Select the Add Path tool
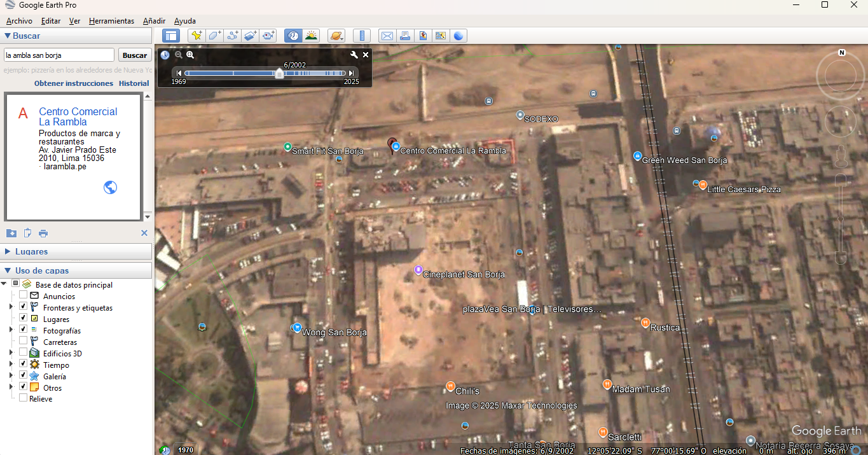Screen dimensions: 868x455 pyautogui.click(x=233, y=36)
